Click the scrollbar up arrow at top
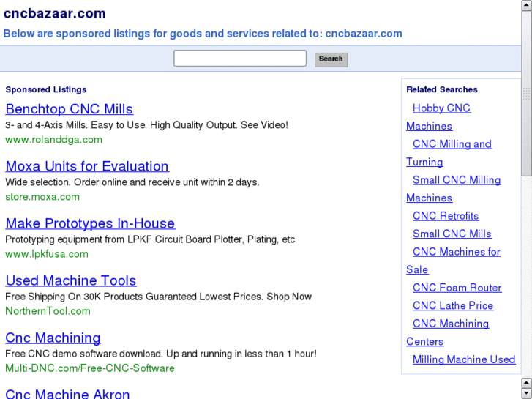Screen dimensions: 532x399 tap(527, 6)
